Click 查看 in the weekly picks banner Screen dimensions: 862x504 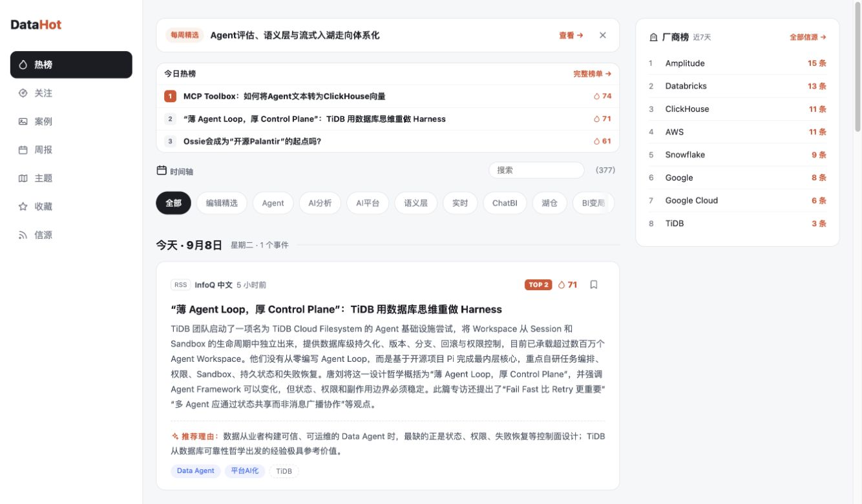click(x=571, y=36)
